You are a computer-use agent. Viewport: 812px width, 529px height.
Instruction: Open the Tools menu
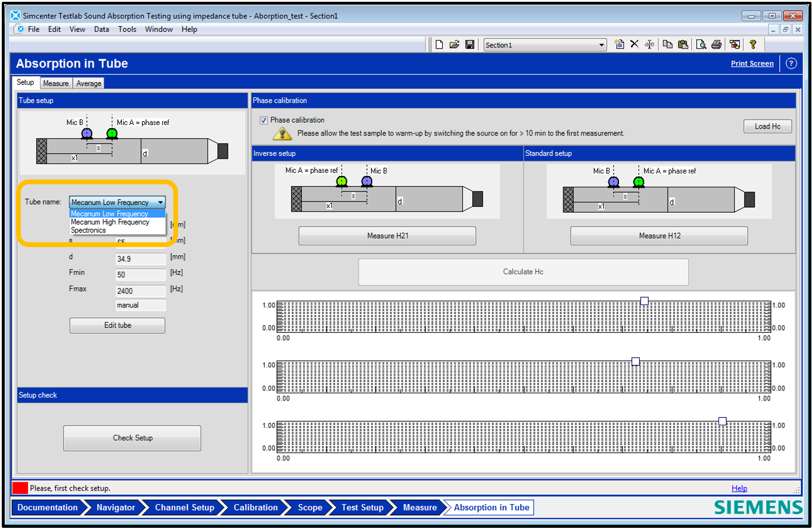click(127, 29)
